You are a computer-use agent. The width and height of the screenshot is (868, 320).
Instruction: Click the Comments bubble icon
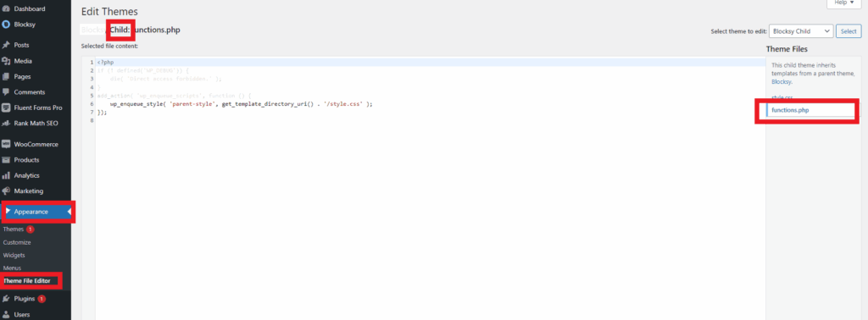pos(6,92)
